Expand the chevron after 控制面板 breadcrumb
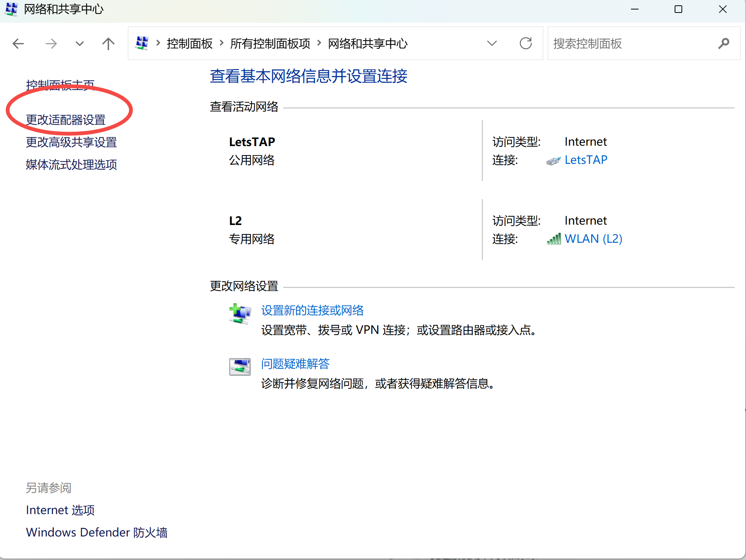 point(222,43)
